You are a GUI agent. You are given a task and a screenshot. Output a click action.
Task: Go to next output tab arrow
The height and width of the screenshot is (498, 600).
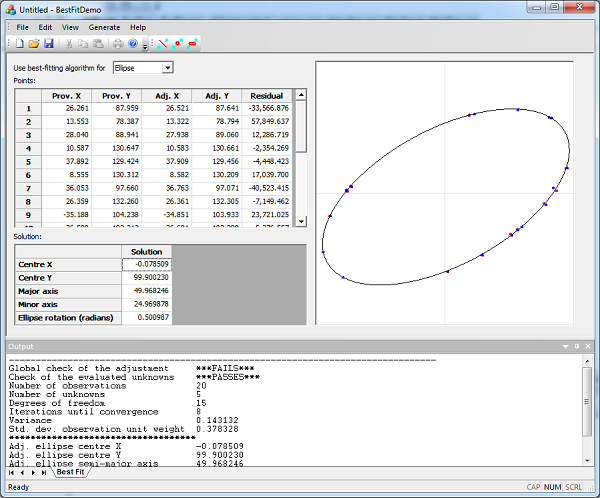pyautogui.click(x=33, y=473)
